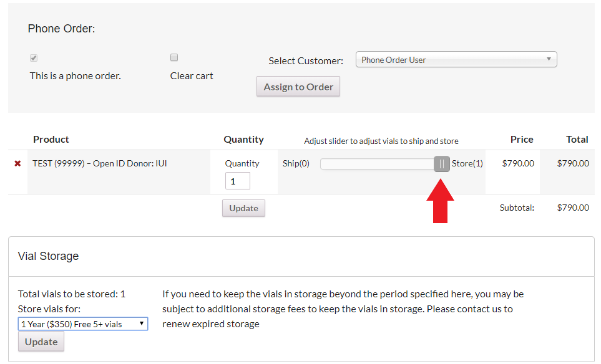601x364 pixels.
Task: Click Update button below Quantity field
Action: point(243,208)
